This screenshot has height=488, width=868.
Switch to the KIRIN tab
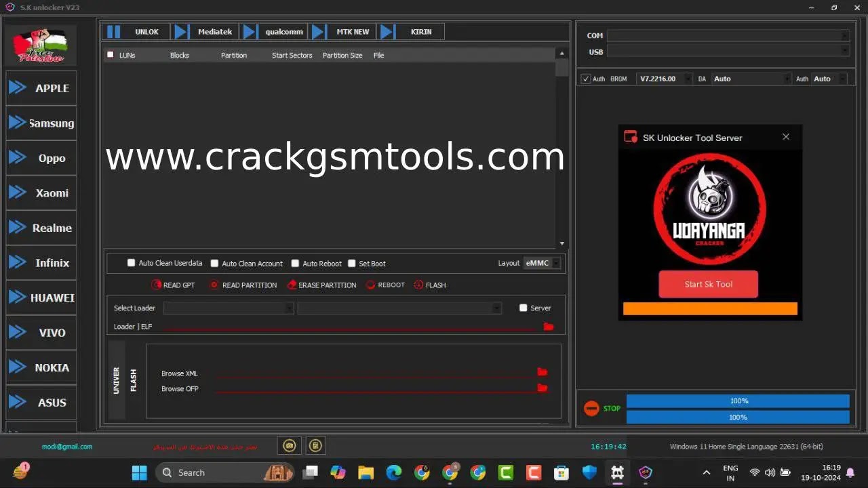pos(412,32)
